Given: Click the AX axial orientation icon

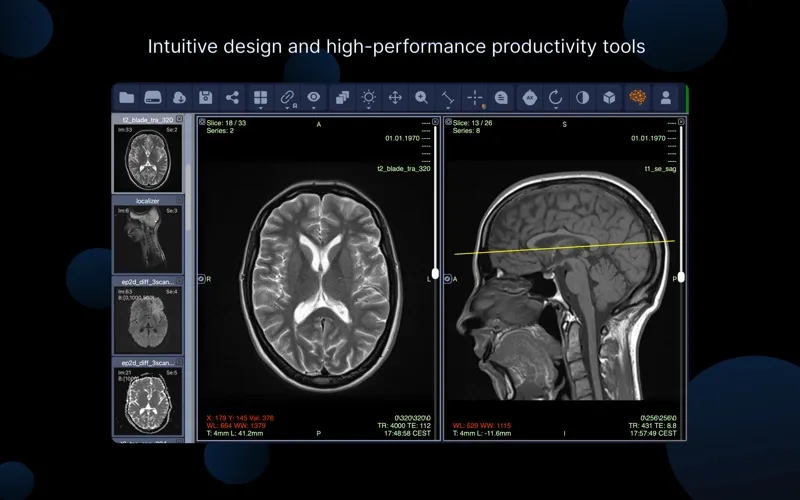Looking at the screenshot, I should coord(530,97).
